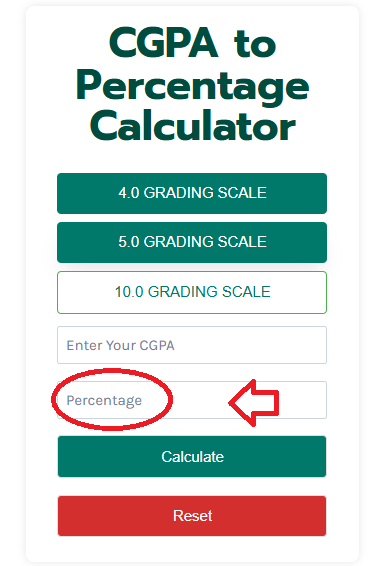The height and width of the screenshot is (566, 389).
Task: Click the CGPA to Percentage Calculator heading
Action: (x=192, y=84)
